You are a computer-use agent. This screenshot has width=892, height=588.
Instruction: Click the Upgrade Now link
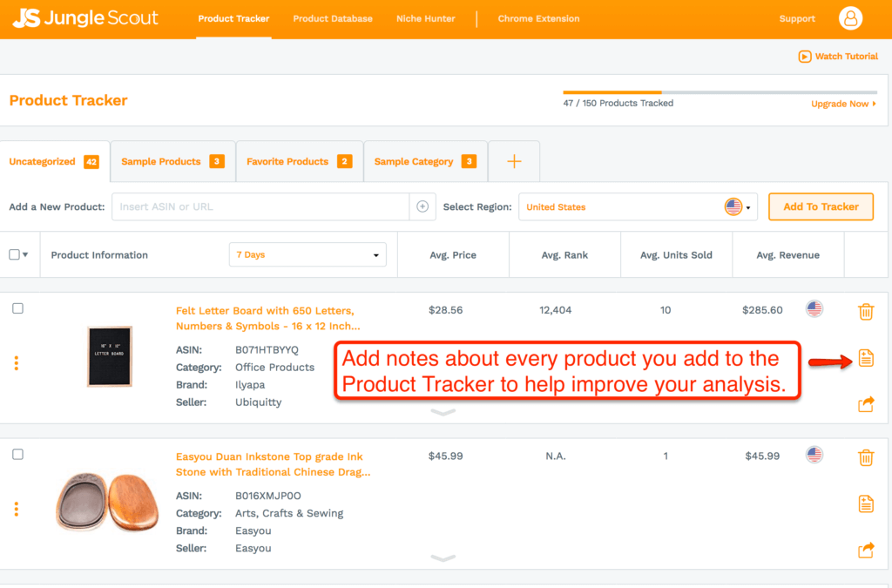tap(843, 104)
